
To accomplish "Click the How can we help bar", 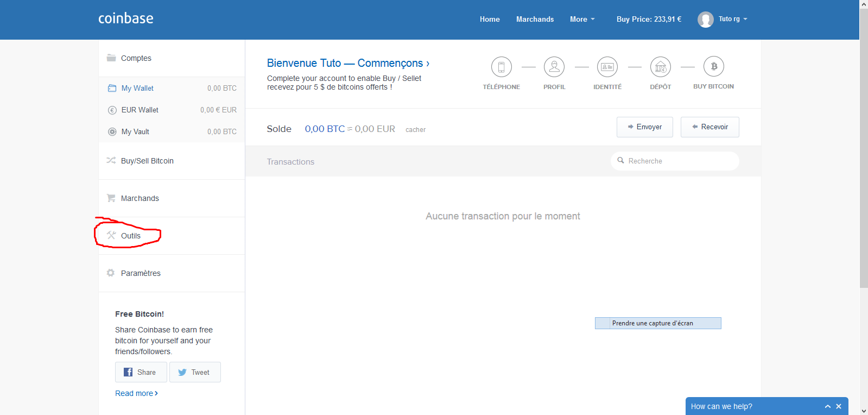I will coord(766,406).
